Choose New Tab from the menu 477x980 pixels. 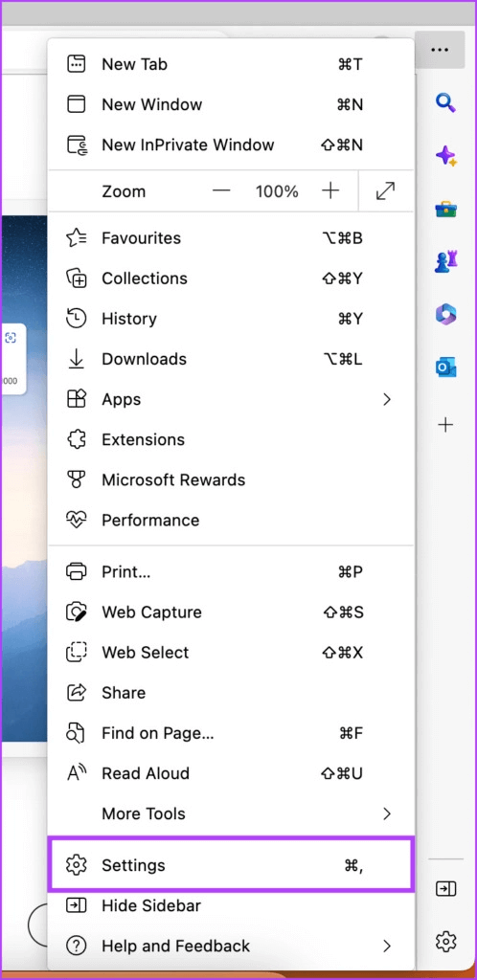[x=231, y=64]
